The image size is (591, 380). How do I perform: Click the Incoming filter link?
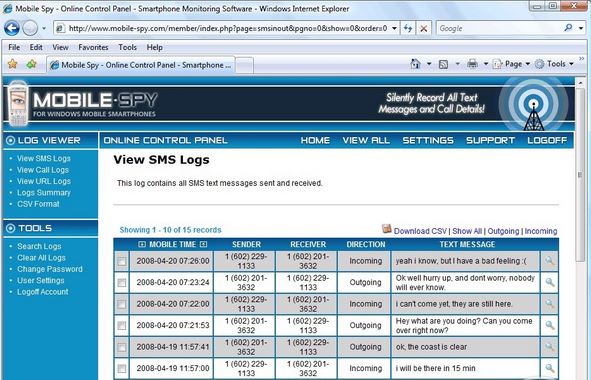click(541, 231)
